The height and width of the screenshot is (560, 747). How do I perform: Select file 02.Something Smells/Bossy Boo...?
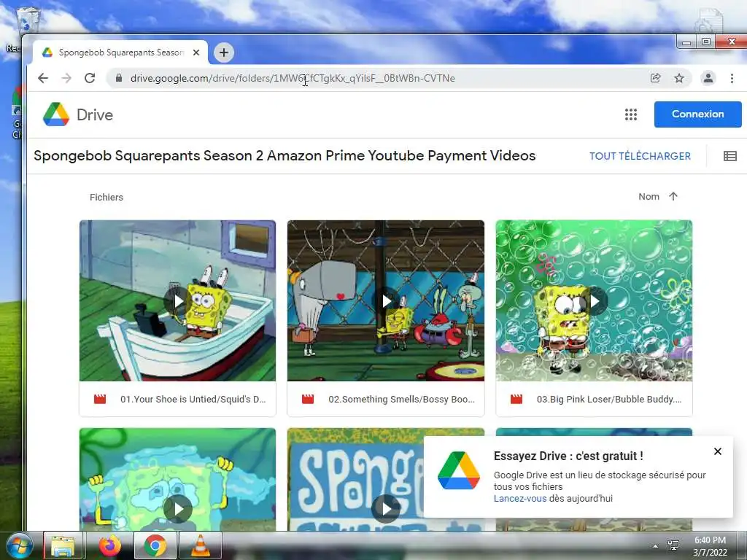(x=402, y=399)
